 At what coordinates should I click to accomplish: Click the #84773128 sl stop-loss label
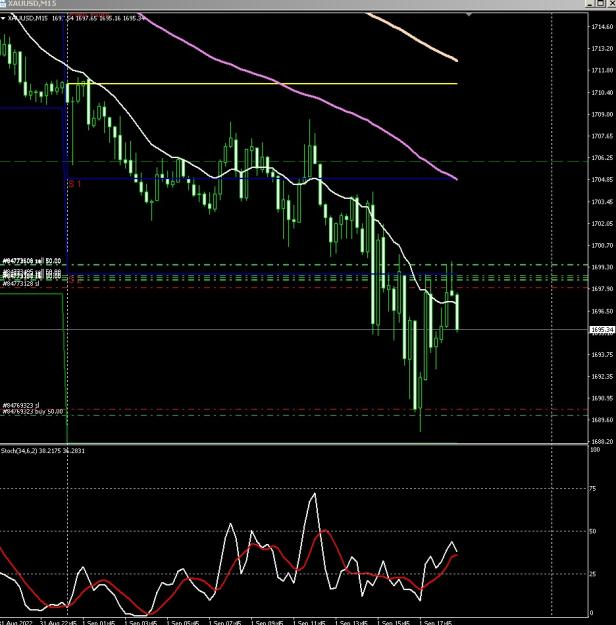[x=21, y=283]
